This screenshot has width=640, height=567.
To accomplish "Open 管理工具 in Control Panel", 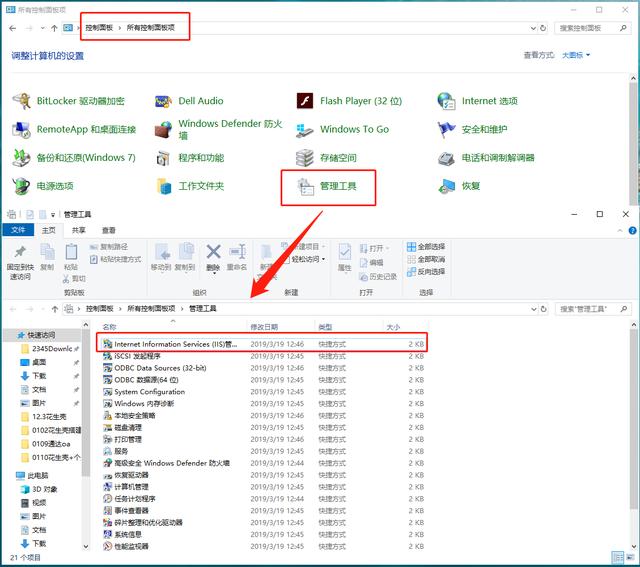I will (x=327, y=187).
